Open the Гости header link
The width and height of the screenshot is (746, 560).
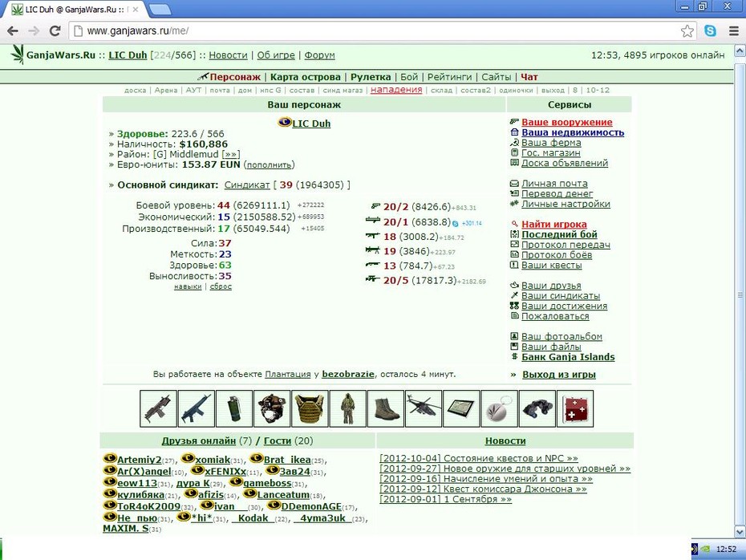click(x=278, y=441)
